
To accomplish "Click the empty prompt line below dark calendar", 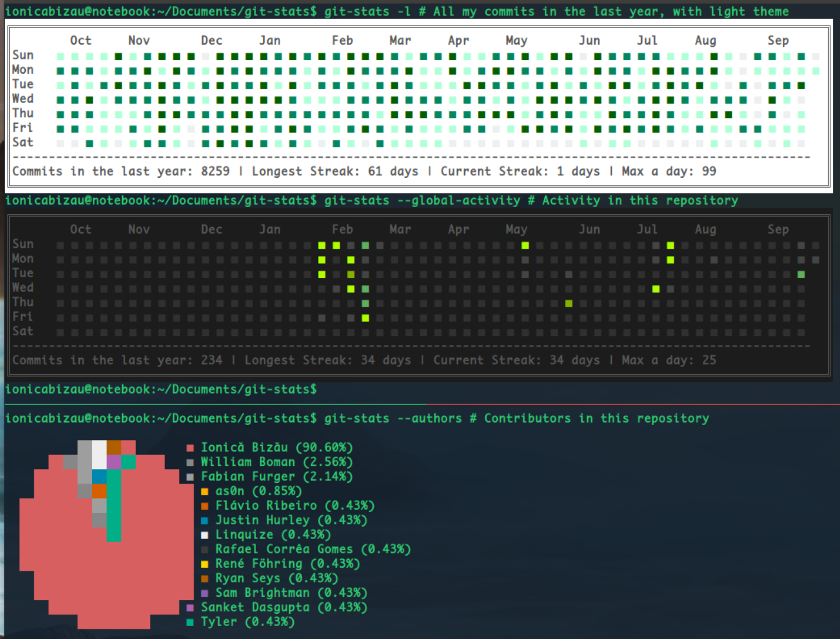I will click(x=161, y=390).
